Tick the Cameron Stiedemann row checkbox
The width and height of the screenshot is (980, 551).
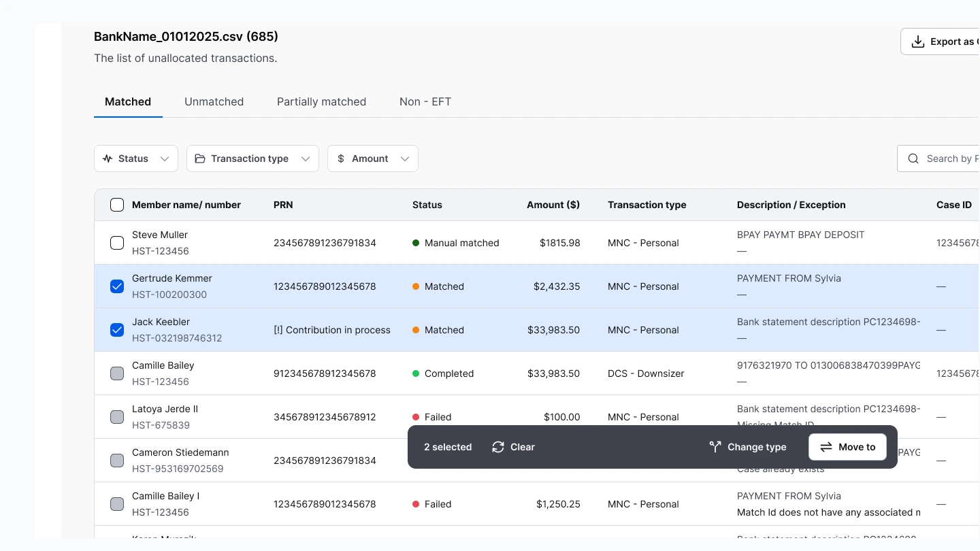[x=117, y=461]
